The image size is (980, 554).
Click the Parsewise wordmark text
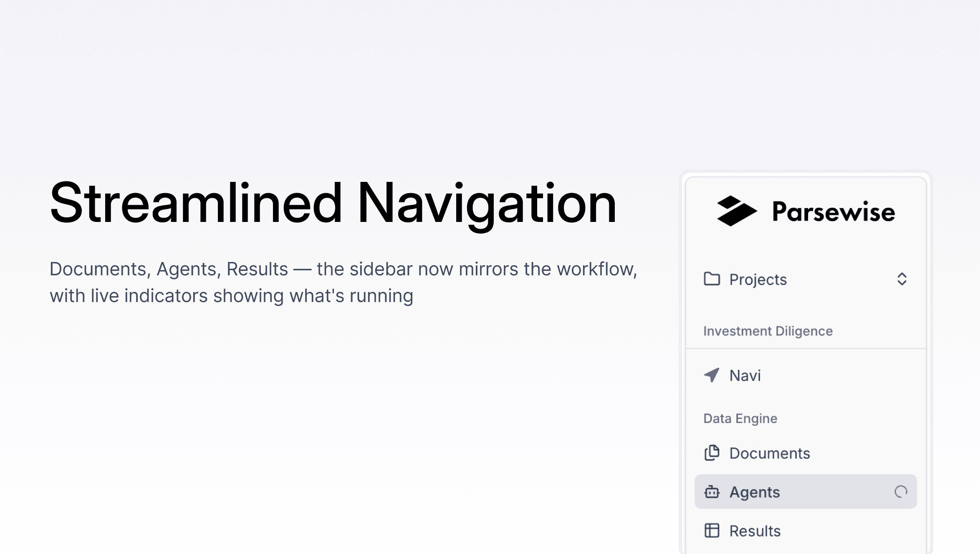click(x=834, y=212)
